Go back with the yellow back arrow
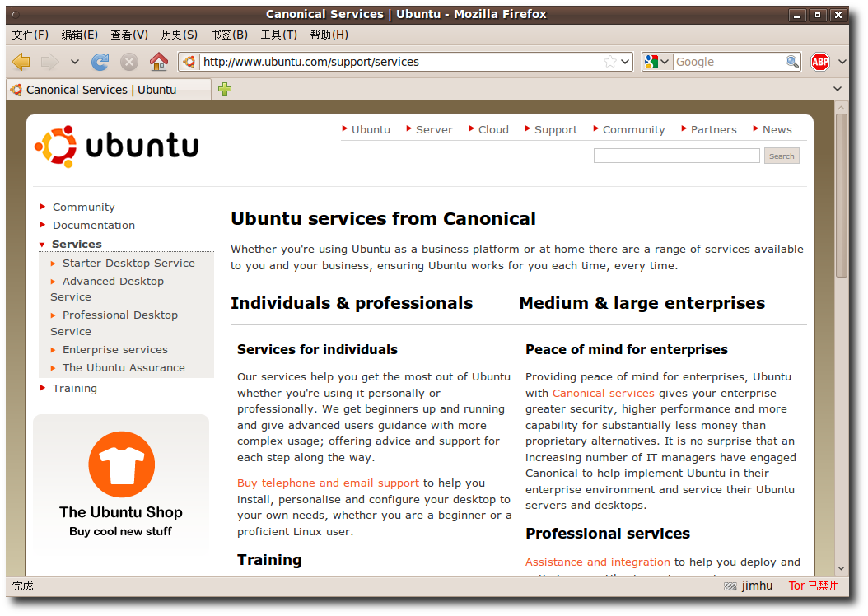868x616 pixels. coord(21,62)
